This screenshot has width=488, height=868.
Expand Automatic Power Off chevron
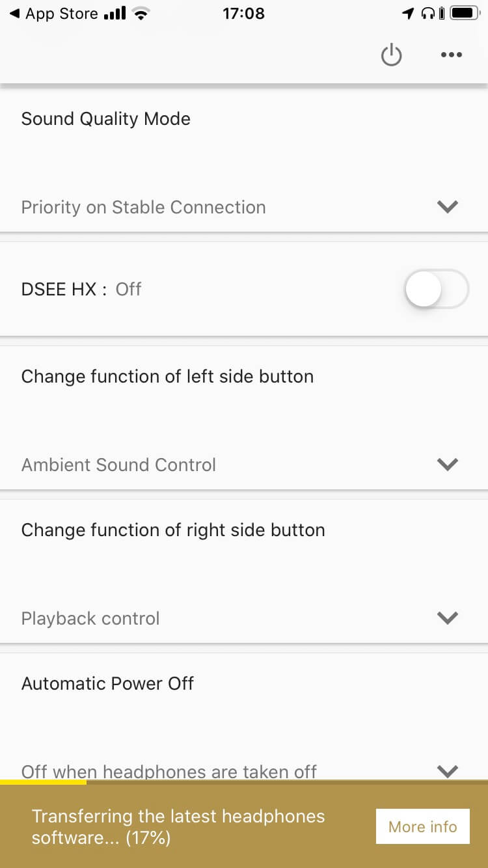[x=448, y=771]
